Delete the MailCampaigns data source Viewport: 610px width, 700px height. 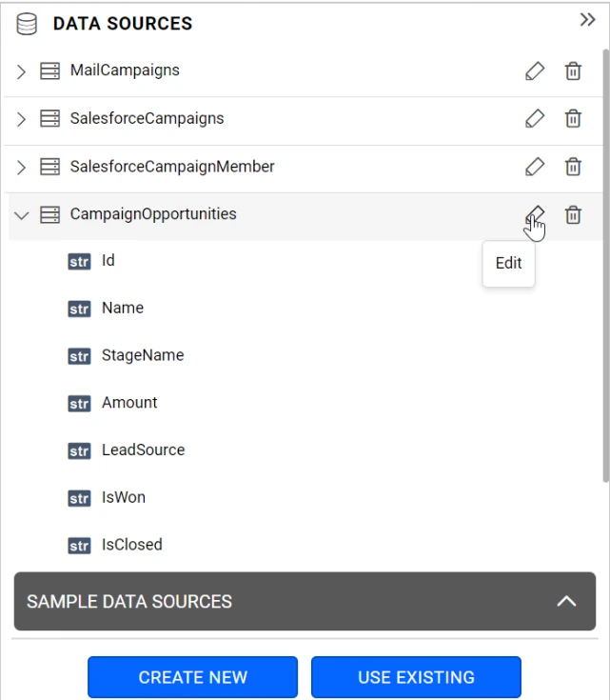[573, 71]
